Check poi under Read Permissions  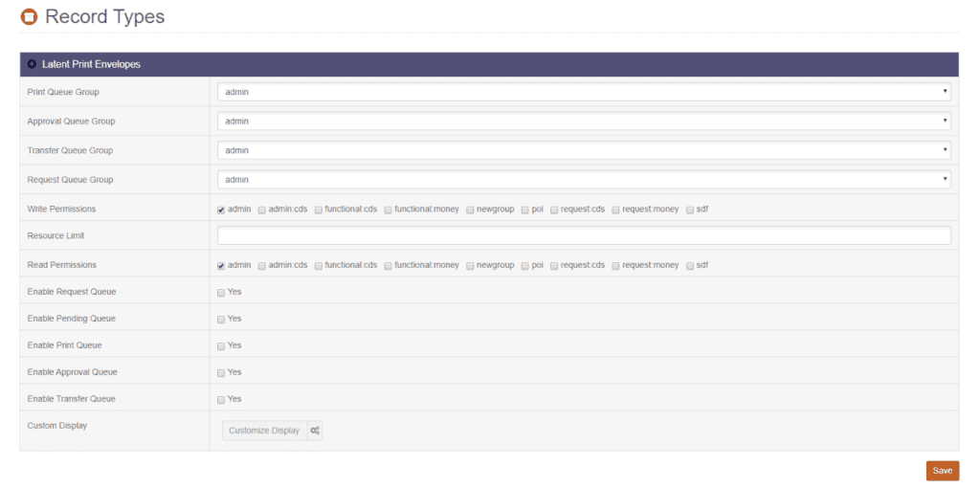[x=525, y=266]
